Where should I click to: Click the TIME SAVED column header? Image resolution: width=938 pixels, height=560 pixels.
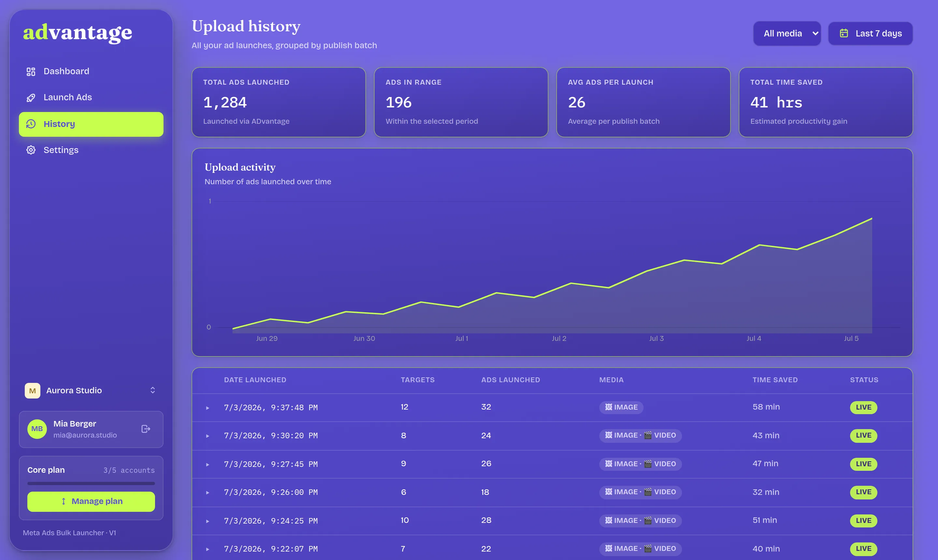pos(775,380)
